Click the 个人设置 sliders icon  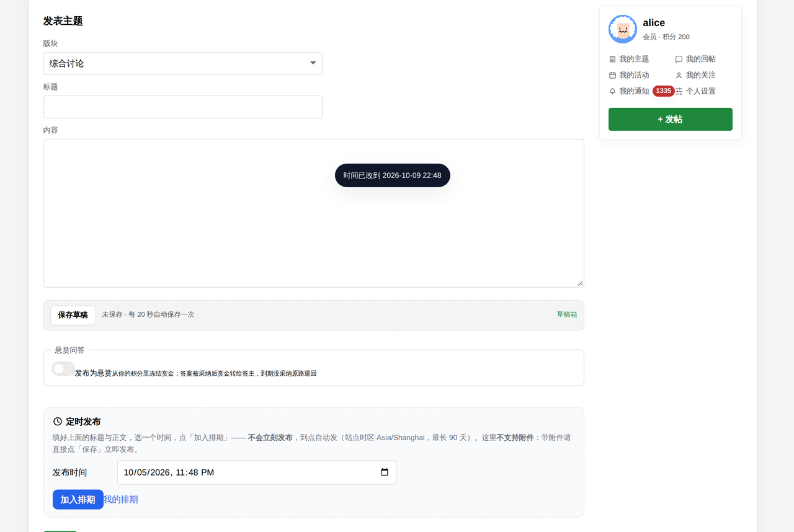[679, 91]
